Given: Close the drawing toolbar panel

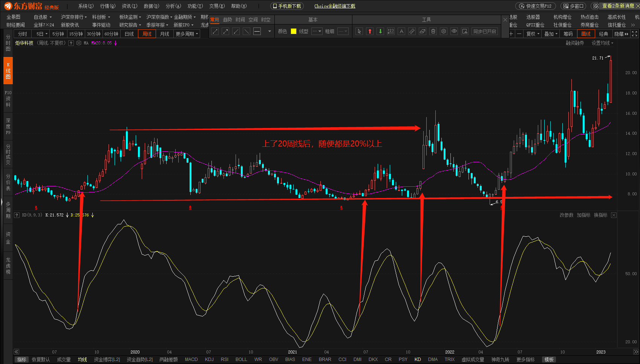Looking at the screenshot, I should pos(505,20).
